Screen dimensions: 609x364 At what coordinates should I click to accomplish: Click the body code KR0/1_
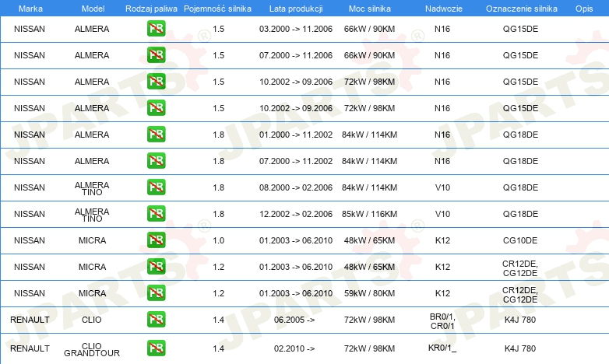[x=442, y=348]
